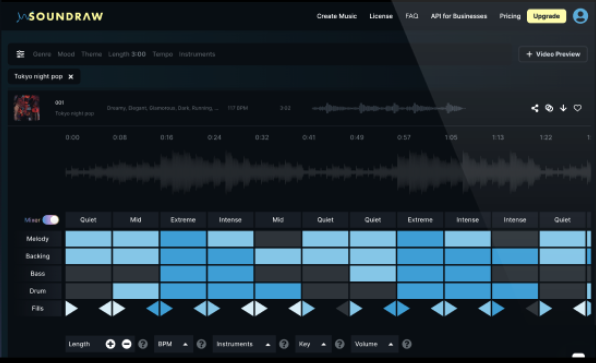Open the Theme filter

point(92,54)
